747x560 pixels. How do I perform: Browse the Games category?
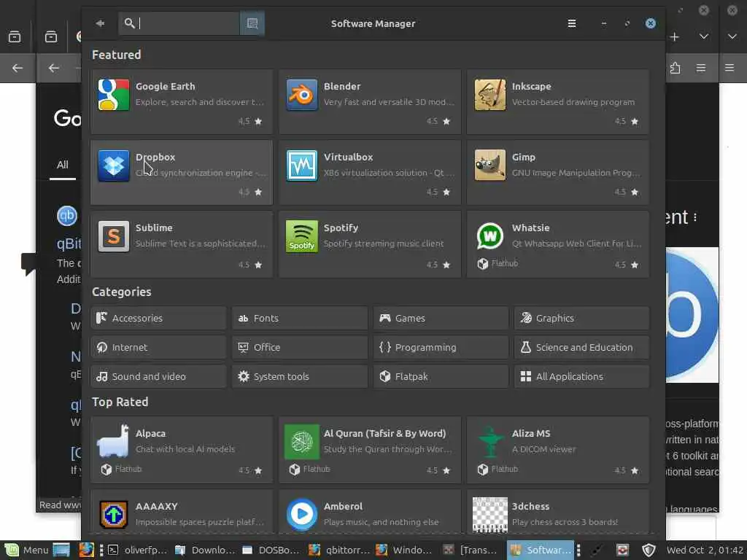pos(441,318)
